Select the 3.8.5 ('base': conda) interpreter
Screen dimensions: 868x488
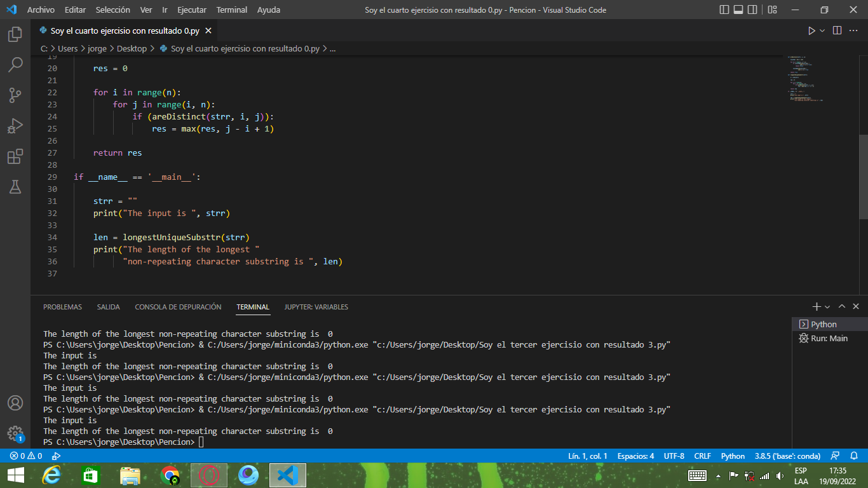pos(787,456)
